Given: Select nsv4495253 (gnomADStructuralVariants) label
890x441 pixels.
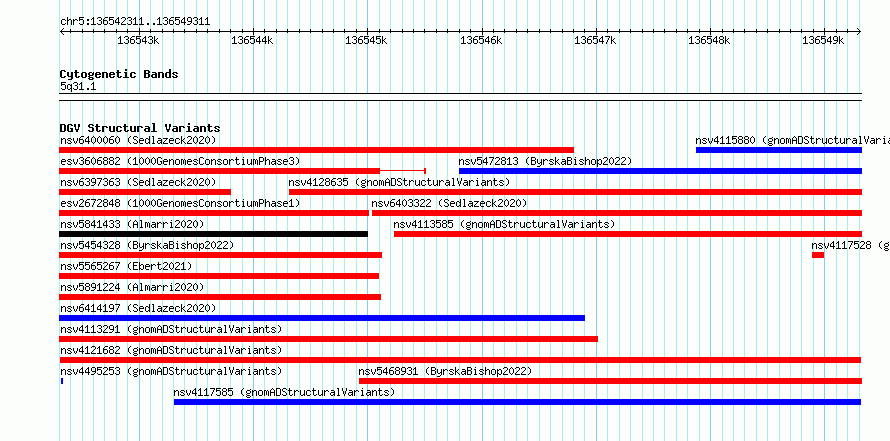Looking at the screenshot, I should click(x=171, y=371).
